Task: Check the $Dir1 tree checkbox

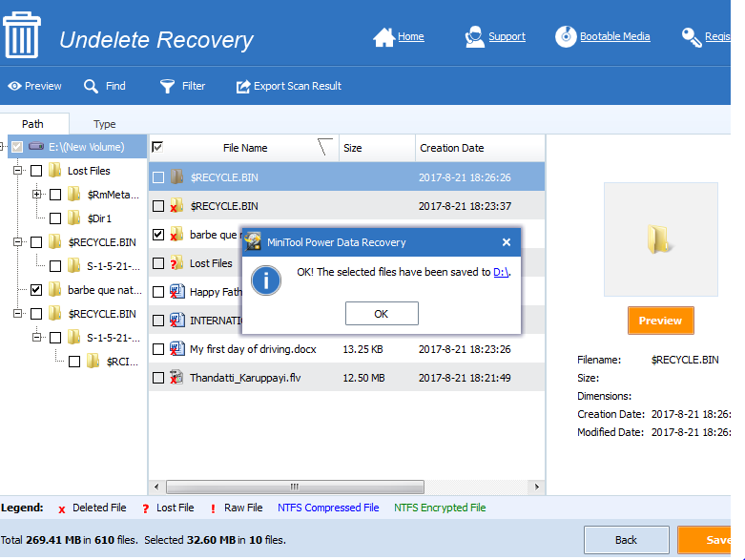Action: tap(55, 218)
